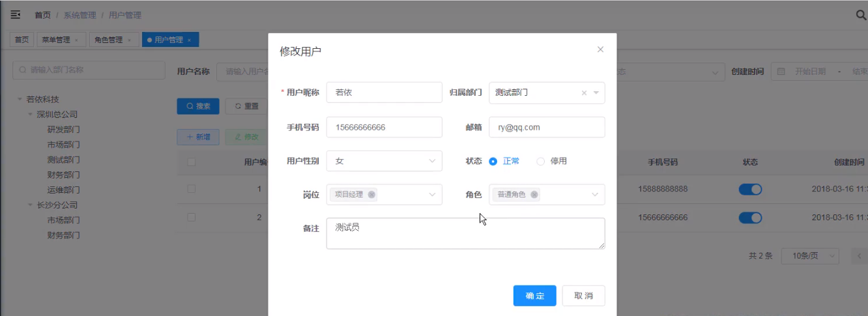Select 财务部门 under 深圳总公司

click(63, 175)
